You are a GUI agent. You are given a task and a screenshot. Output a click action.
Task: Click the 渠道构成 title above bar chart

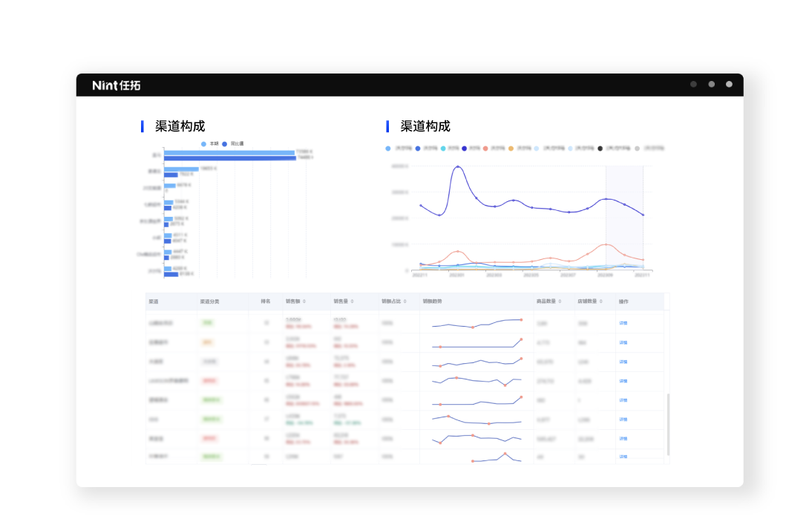pos(180,126)
